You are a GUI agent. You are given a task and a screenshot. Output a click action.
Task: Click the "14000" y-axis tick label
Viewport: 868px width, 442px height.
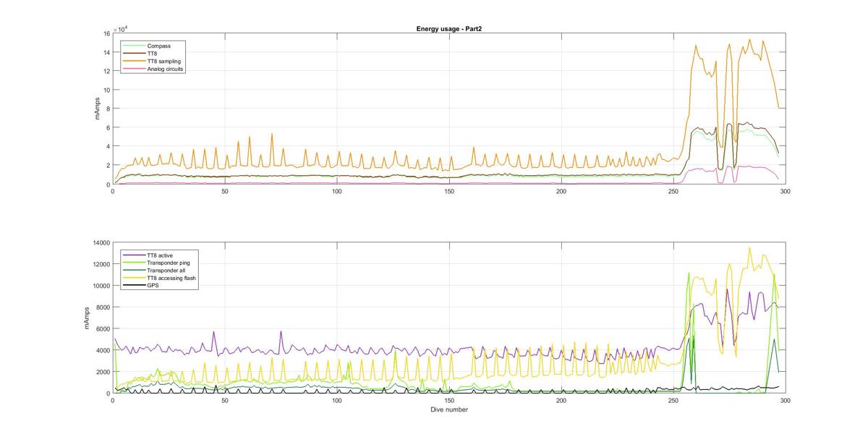click(101, 242)
